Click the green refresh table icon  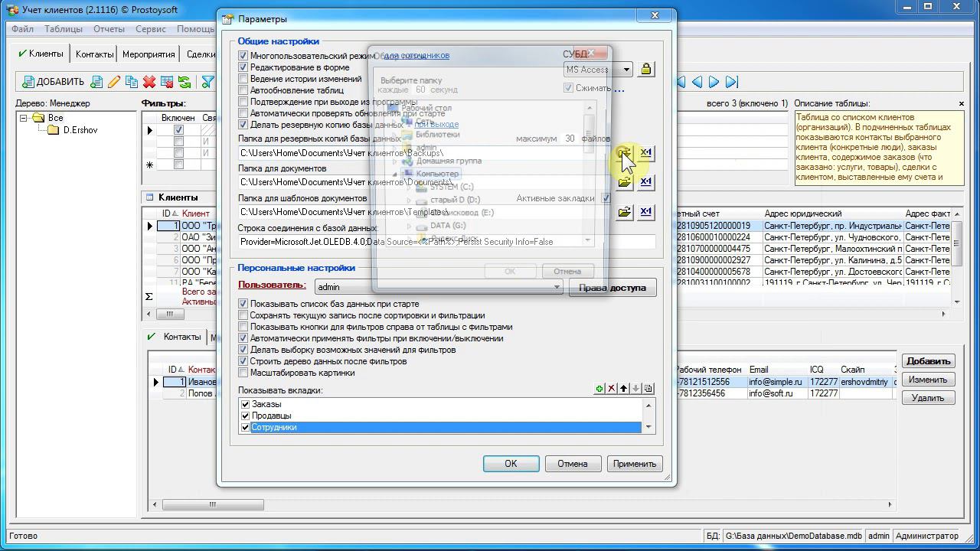coord(185,82)
